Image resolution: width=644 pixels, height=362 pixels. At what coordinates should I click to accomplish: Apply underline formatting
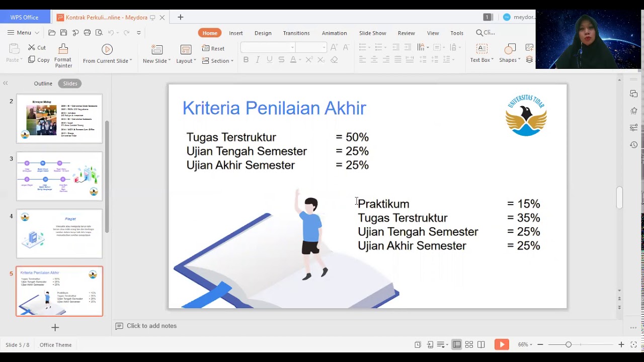(x=270, y=60)
